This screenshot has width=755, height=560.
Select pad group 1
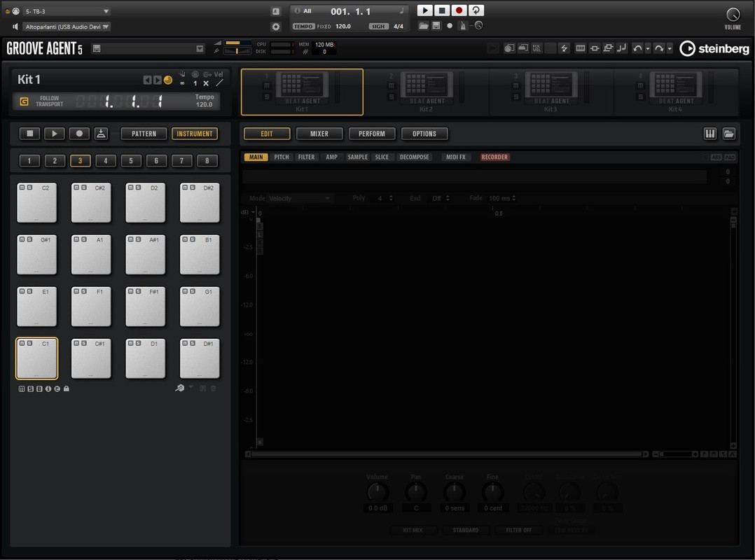point(29,161)
